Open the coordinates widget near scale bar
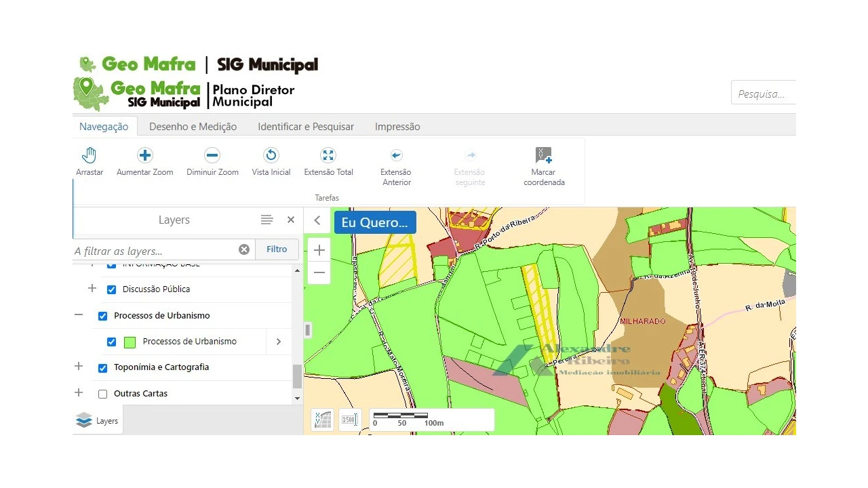Screen dimensions: 868x488 [323, 420]
